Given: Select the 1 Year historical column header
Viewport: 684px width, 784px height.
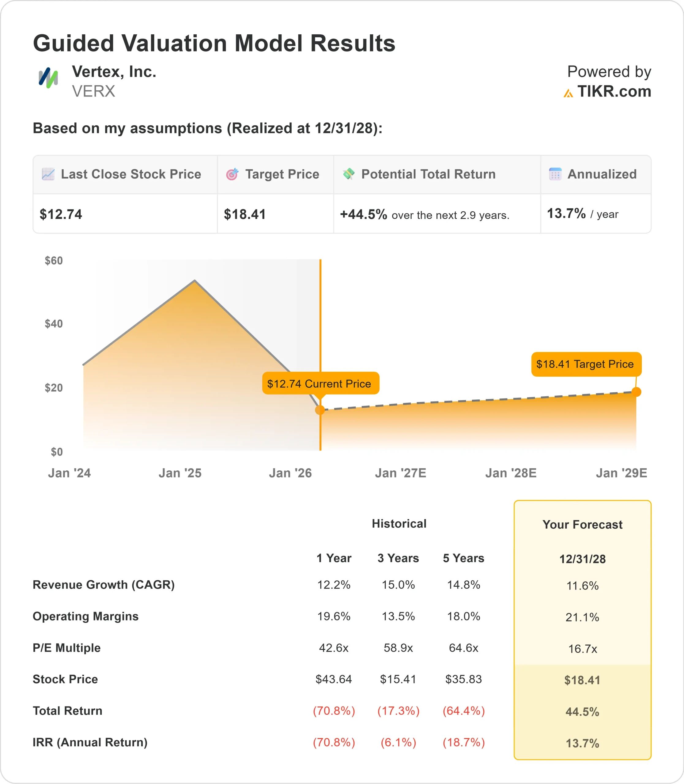Looking at the screenshot, I should [334, 558].
